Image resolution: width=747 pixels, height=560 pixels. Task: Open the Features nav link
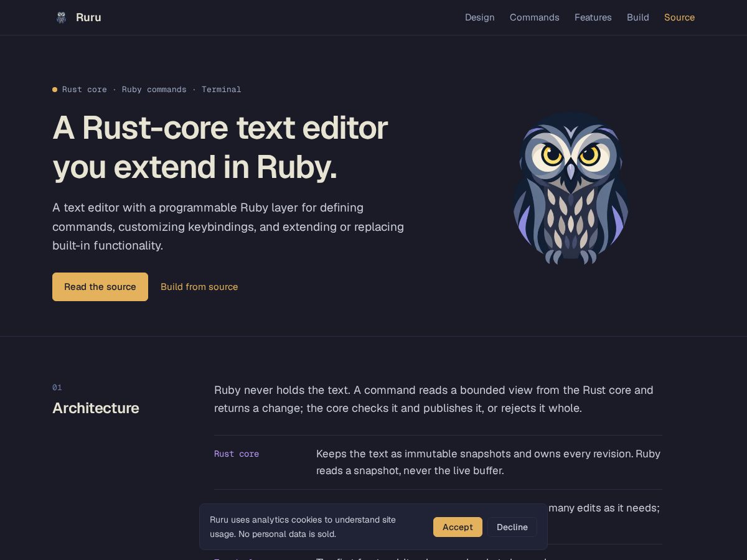[x=593, y=17]
